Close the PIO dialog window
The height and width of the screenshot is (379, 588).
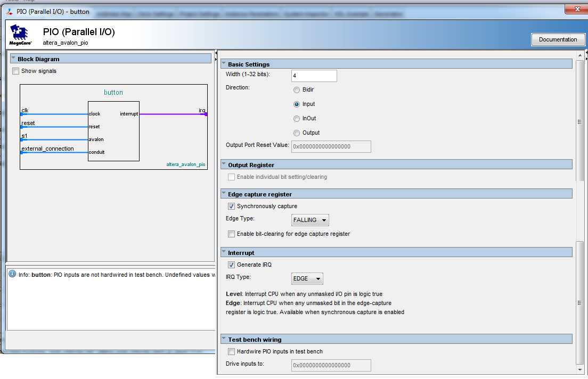coord(577,9)
